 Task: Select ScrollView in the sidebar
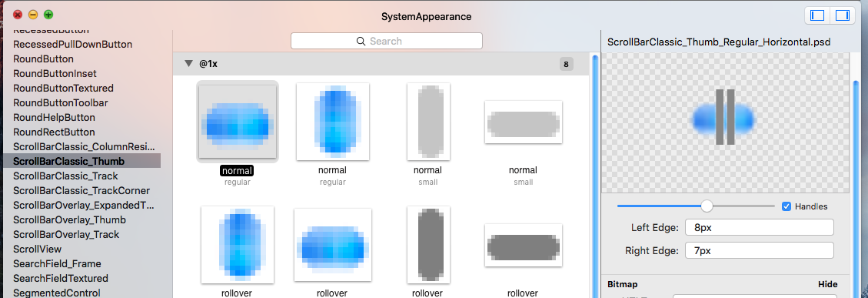[x=37, y=249]
